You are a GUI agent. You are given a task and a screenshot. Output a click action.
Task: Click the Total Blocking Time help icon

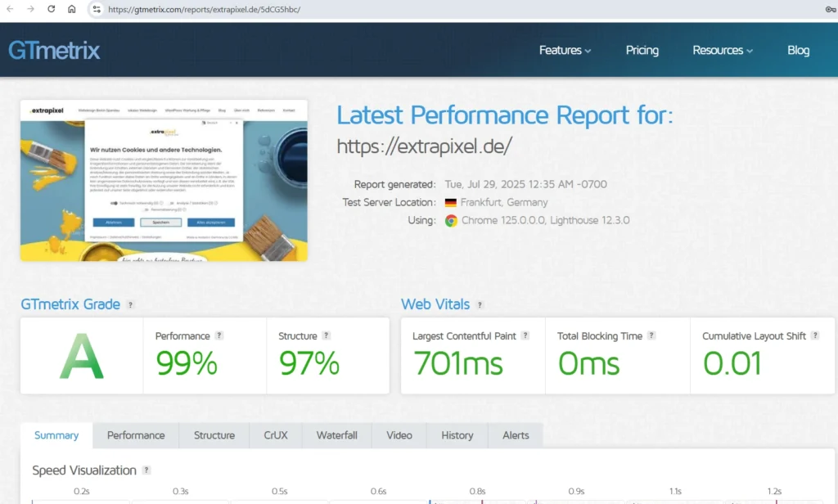(651, 335)
